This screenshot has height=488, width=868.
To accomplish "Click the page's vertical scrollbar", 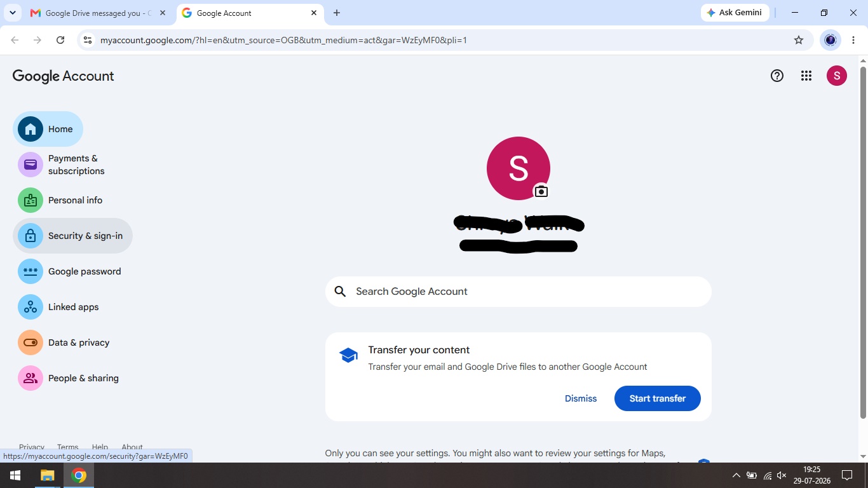I will click(x=863, y=241).
